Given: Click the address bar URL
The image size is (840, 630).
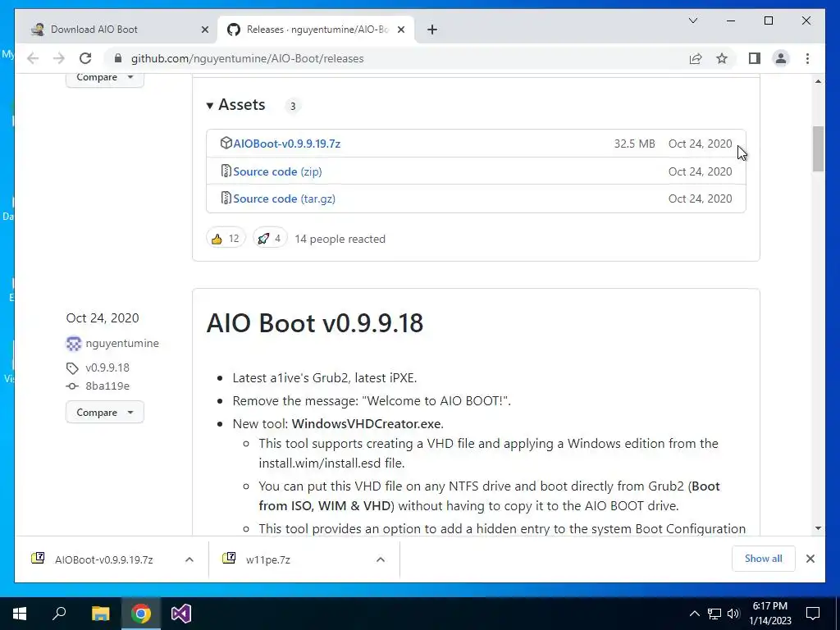Looking at the screenshot, I should (248, 58).
